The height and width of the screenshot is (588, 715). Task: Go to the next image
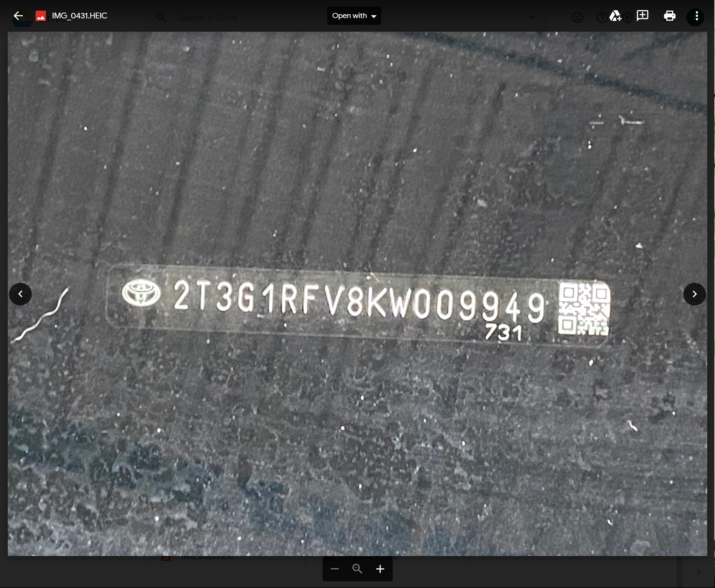pos(694,294)
